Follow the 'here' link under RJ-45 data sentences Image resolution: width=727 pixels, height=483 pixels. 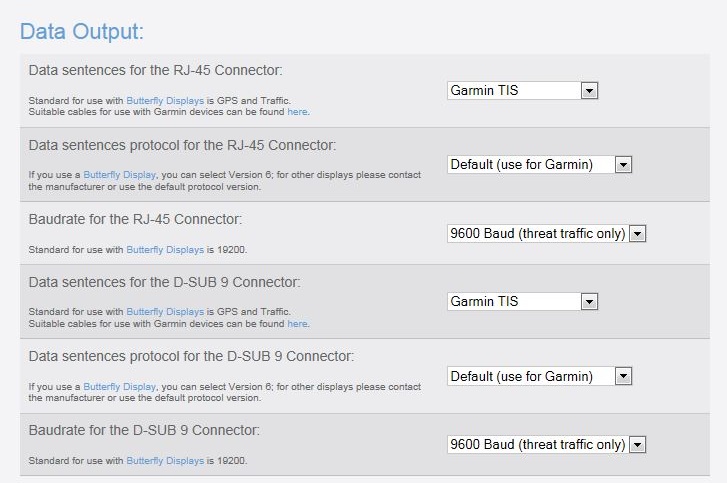[x=297, y=112]
